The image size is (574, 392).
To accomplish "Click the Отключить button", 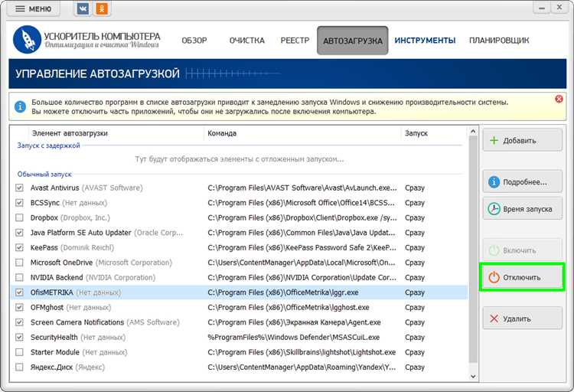I will (x=523, y=277).
